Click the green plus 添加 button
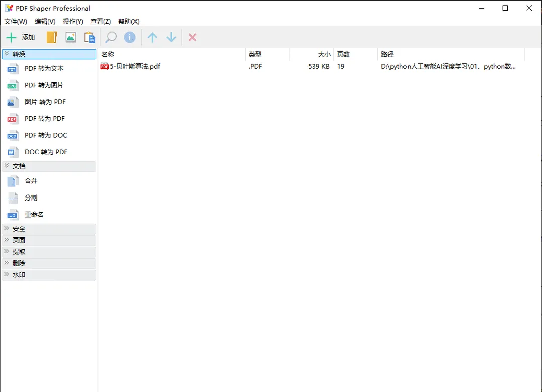The width and height of the screenshot is (542, 392). (21, 37)
